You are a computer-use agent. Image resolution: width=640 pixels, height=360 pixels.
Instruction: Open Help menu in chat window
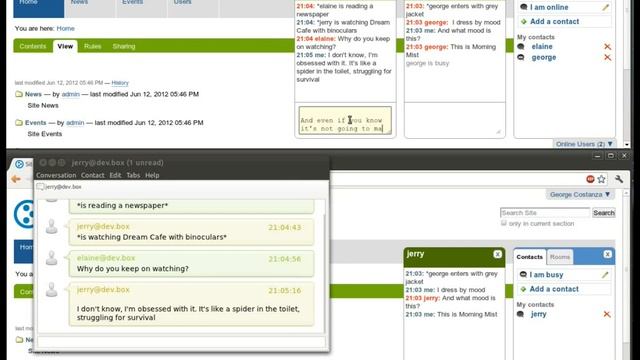pyautogui.click(x=152, y=175)
